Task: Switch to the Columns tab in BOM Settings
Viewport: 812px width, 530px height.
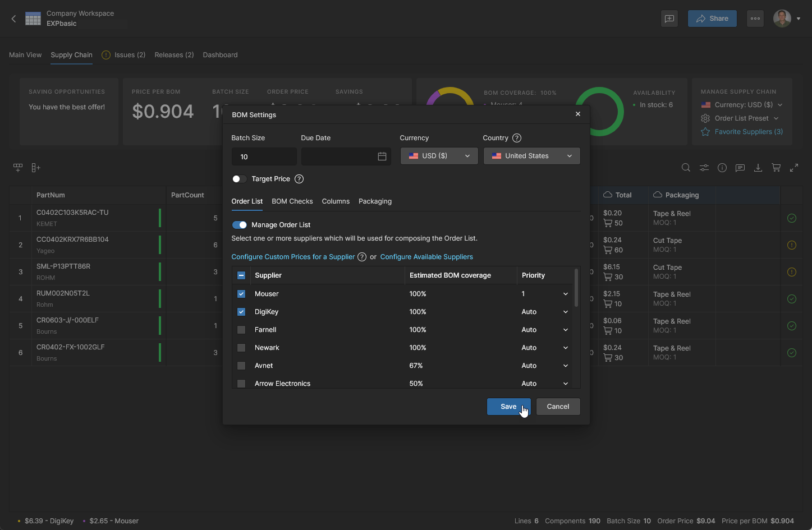Action: 336,201
